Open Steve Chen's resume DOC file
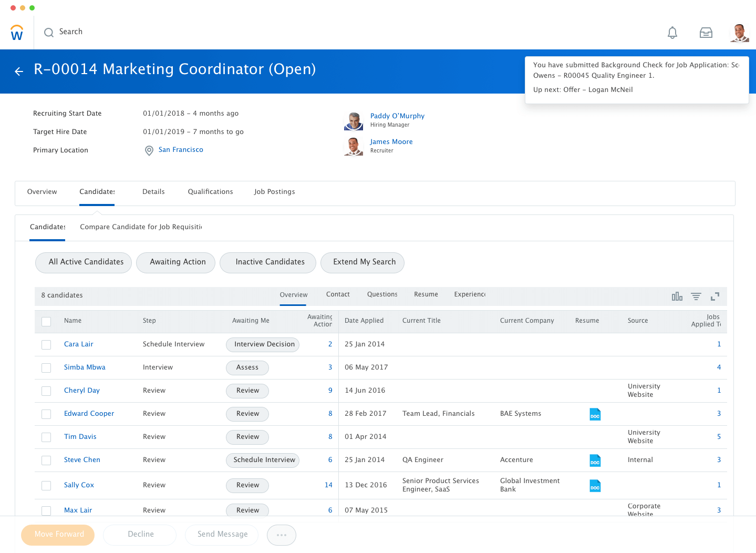Image resolution: width=756 pixels, height=553 pixels. [595, 460]
